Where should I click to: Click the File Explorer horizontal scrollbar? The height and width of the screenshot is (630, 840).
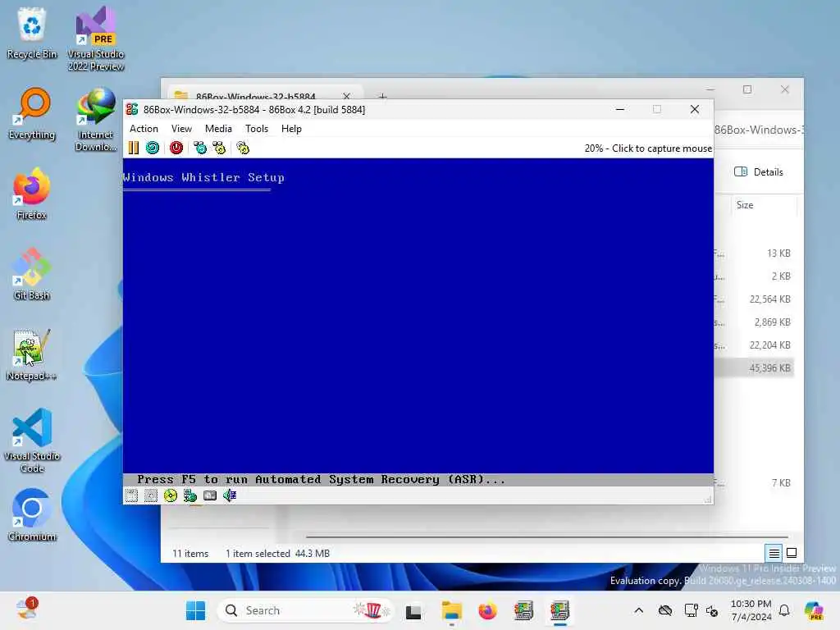pyautogui.click(x=546, y=536)
